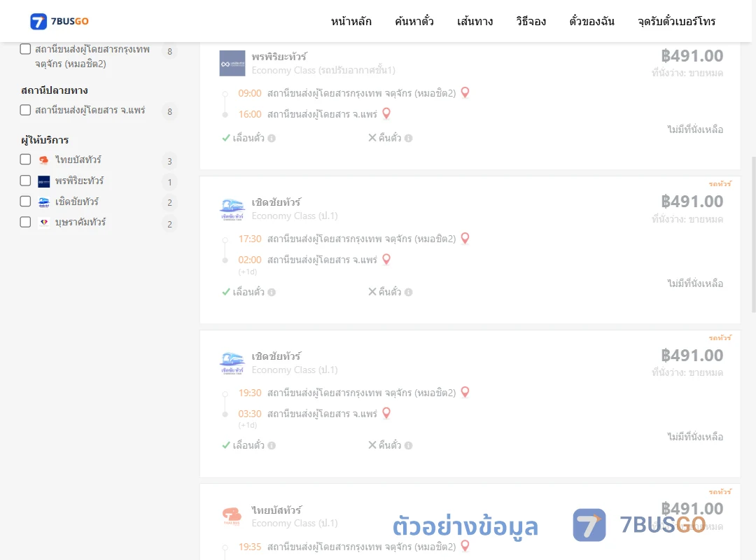
Task: Click ไทยบัสทัวร์ logo in operator filter
Action: (x=44, y=160)
